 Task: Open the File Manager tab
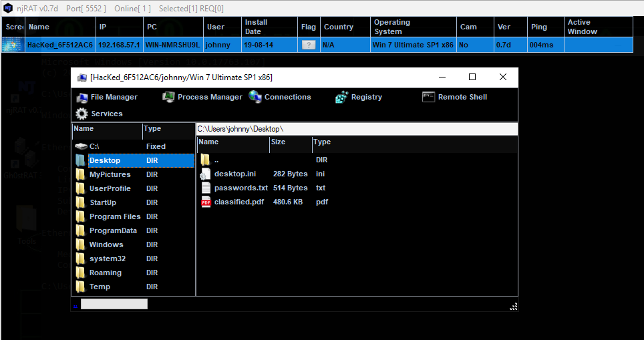click(107, 98)
